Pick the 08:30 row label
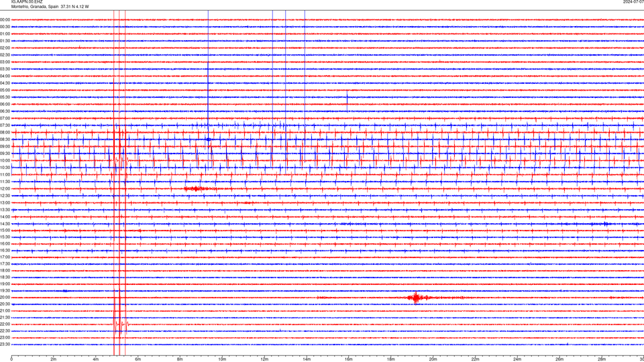The height and width of the screenshot is (362, 644). click(x=5, y=139)
